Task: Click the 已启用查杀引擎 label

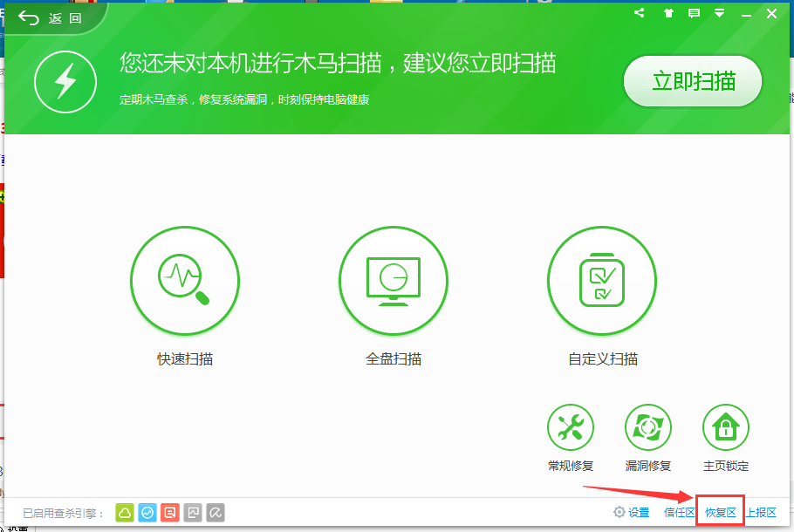Action: click(x=64, y=514)
